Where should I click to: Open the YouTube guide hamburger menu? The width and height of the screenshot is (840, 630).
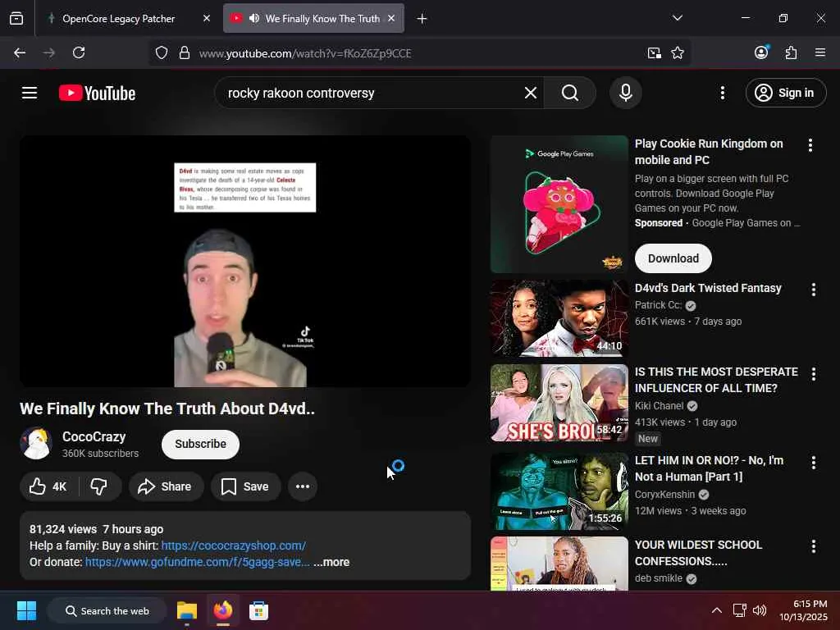point(30,94)
